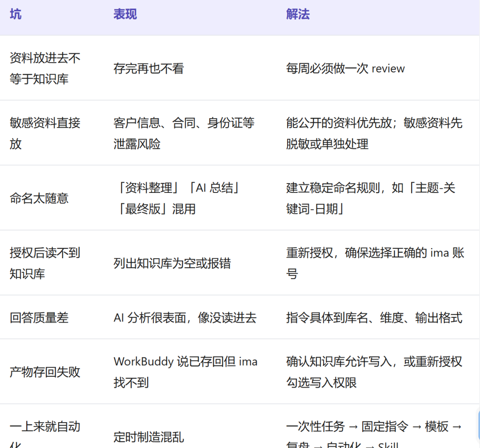Image resolution: width=480 pixels, height=448 pixels.
Task: Click the 确认知识库允许写入 solution cell
Action: point(374,372)
